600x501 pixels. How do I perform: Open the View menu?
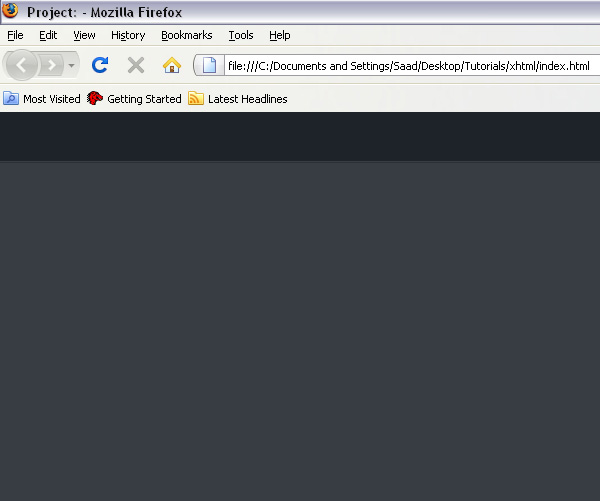[84, 35]
